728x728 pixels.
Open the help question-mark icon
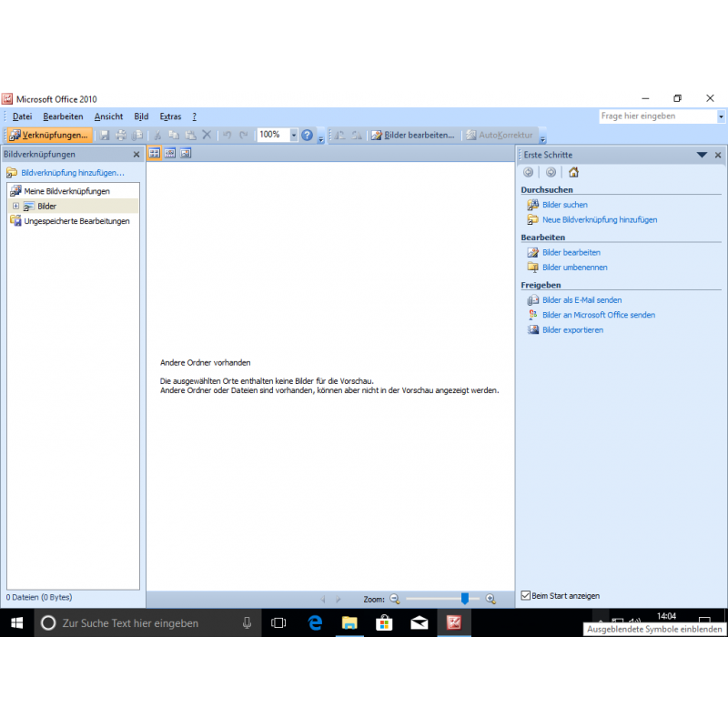307,135
